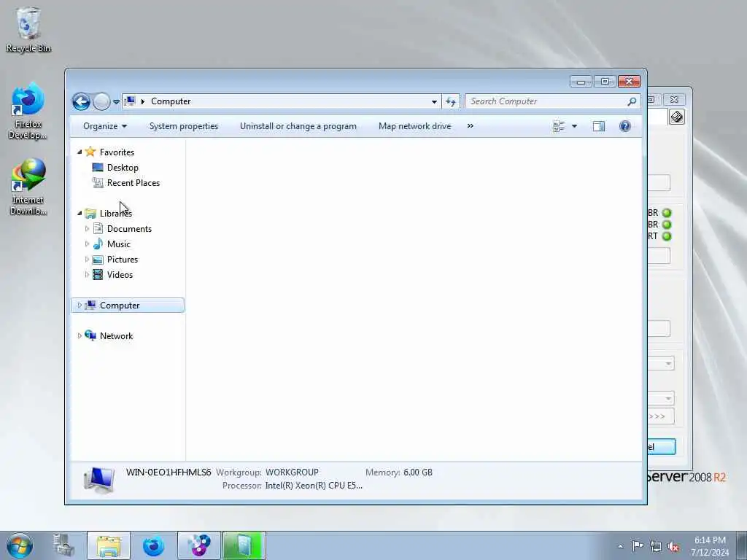The height and width of the screenshot is (560, 747).
Task: Select Computer in navigation pane
Action: pos(120,306)
